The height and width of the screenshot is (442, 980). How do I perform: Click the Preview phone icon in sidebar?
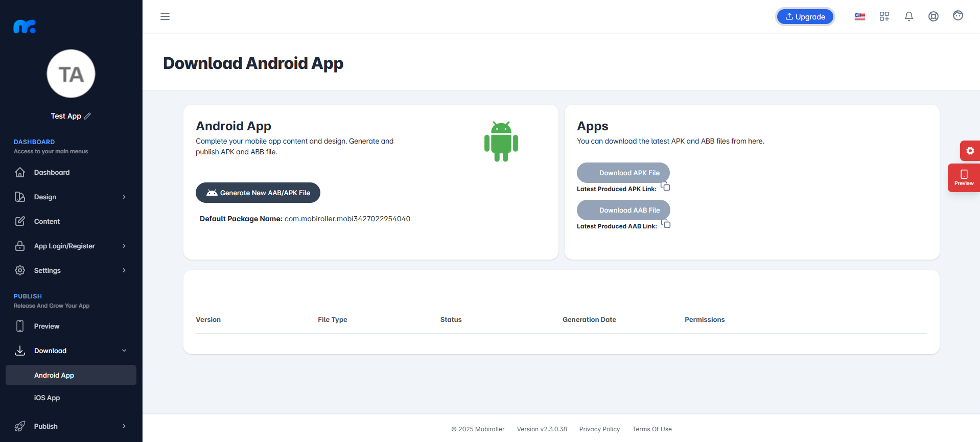pos(20,326)
